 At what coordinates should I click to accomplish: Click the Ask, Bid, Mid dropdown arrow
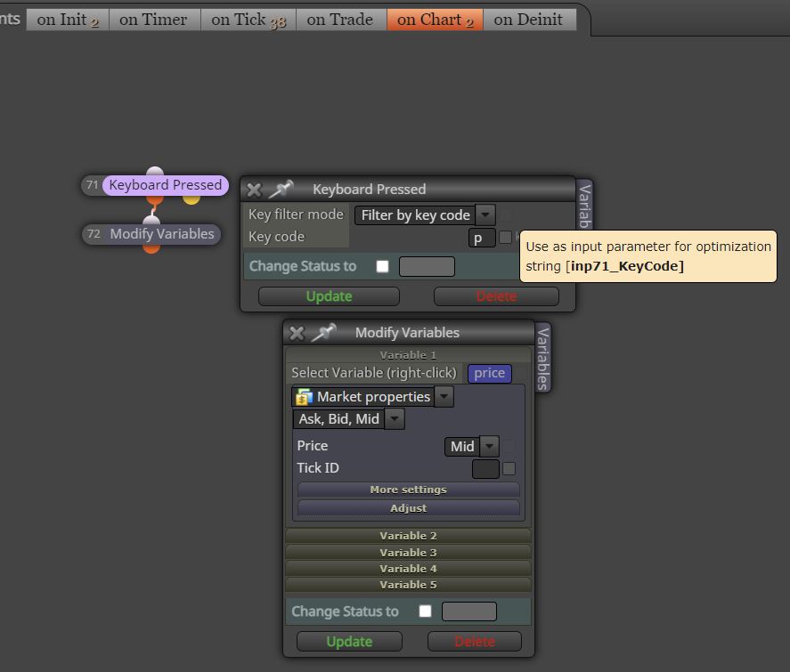[x=395, y=419]
